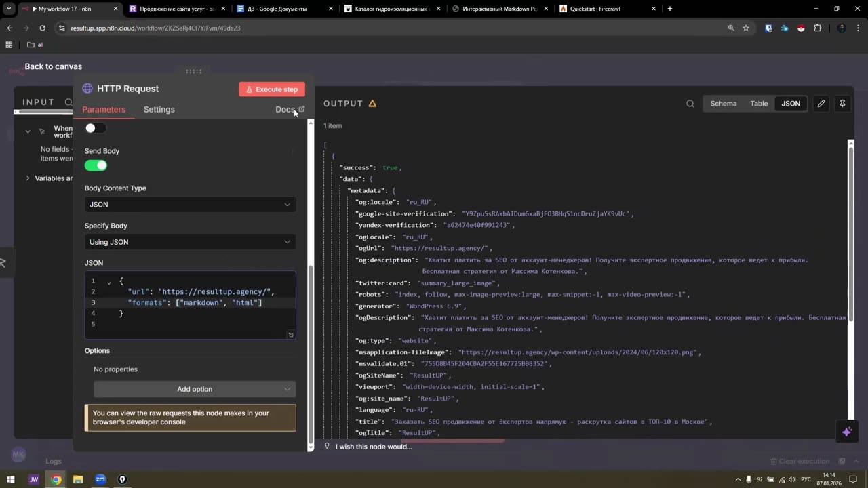Click the browser reload icon
The width and height of the screenshot is (868, 488).
click(x=42, y=28)
